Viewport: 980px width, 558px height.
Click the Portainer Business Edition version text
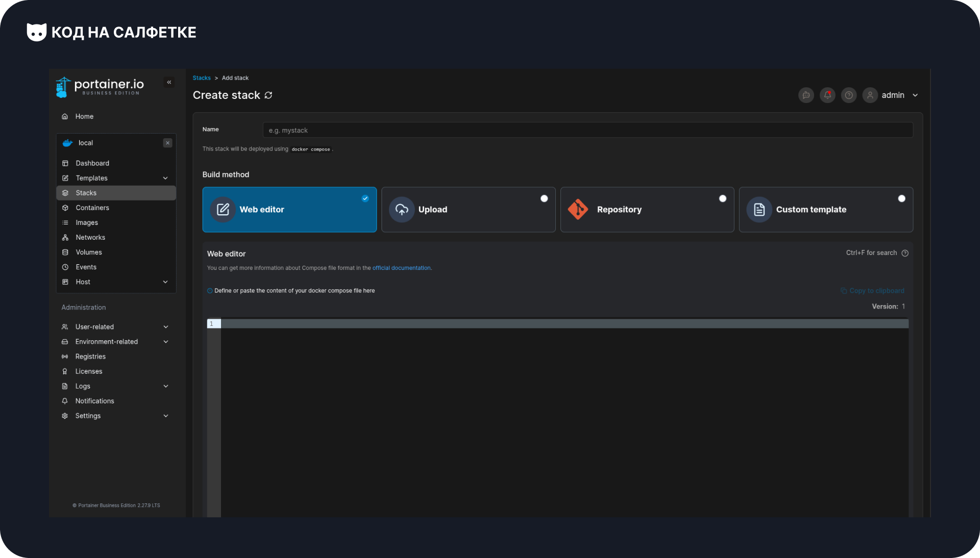(116, 505)
